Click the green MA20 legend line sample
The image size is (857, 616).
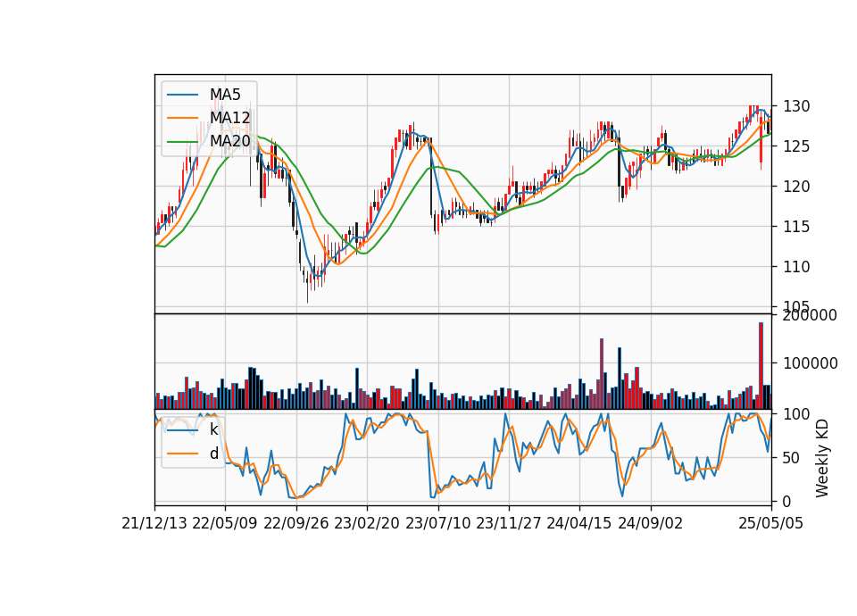(x=182, y=141)
